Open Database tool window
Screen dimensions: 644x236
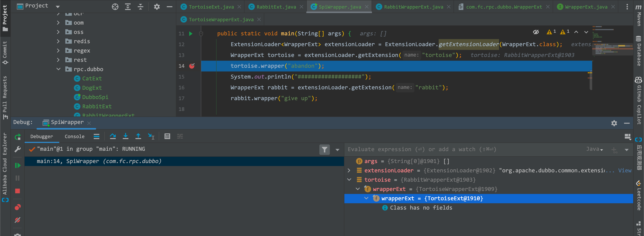click(639, 51)
